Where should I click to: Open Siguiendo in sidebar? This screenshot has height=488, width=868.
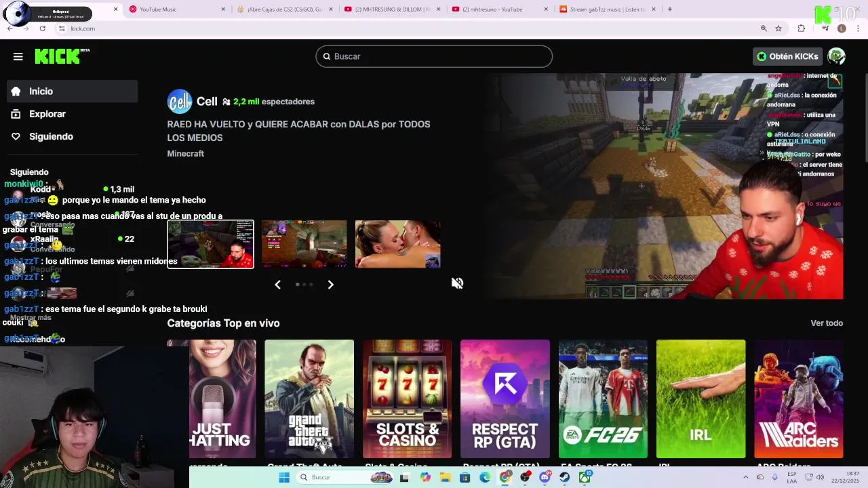click(x=72, y=136)
